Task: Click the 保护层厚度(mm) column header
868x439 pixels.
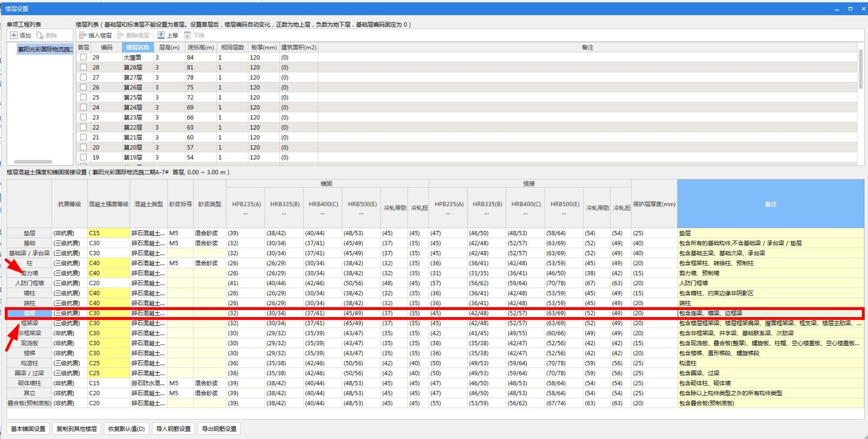Action: 654,204
